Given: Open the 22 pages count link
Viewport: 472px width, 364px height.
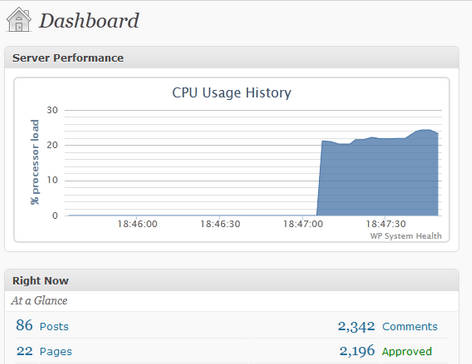Looking at the screenshot, I should [25, 351].
